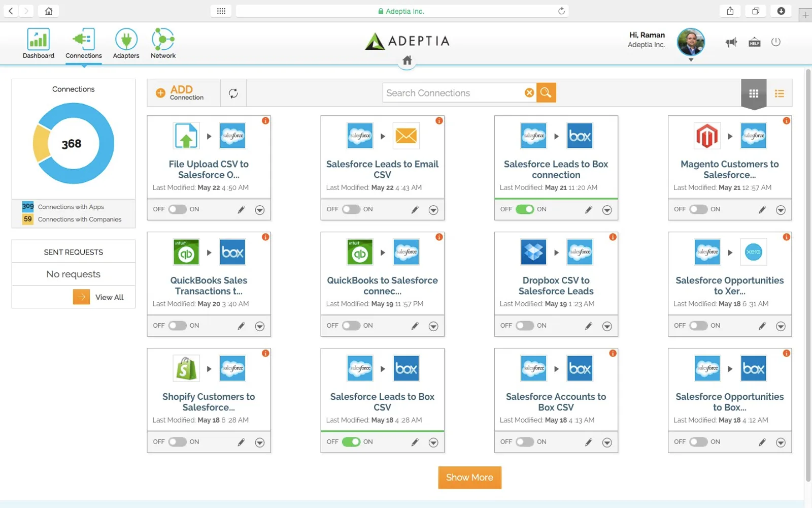812x508 pixels.
Task: Toggle on QuickBooks to Salesforce connection
Action: (351, 326)
